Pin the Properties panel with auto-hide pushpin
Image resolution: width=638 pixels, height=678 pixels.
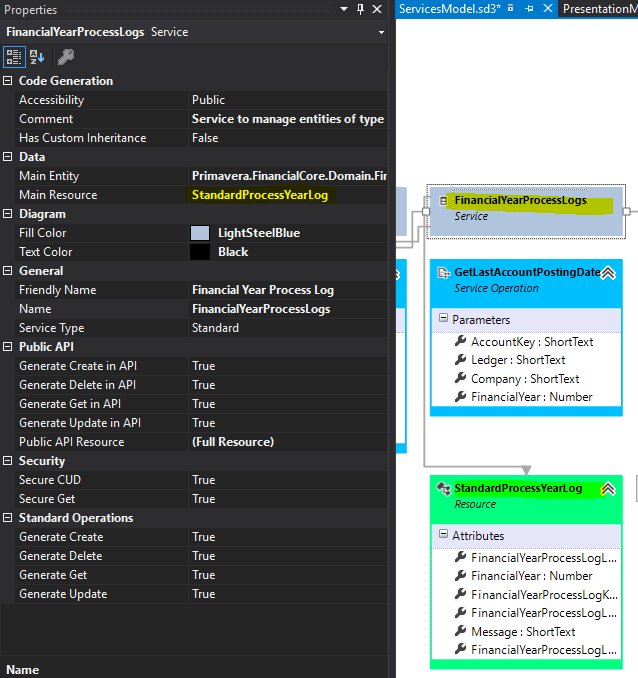[360, 9]
